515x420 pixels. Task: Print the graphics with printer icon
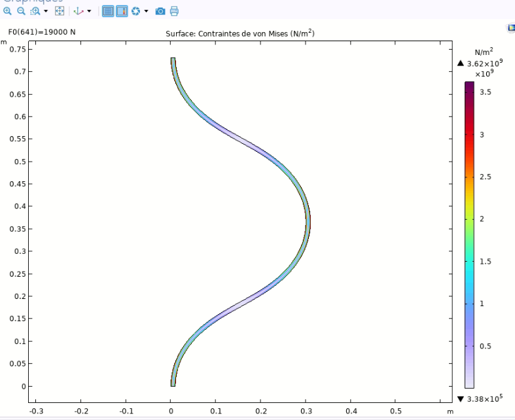pos(174,11)
